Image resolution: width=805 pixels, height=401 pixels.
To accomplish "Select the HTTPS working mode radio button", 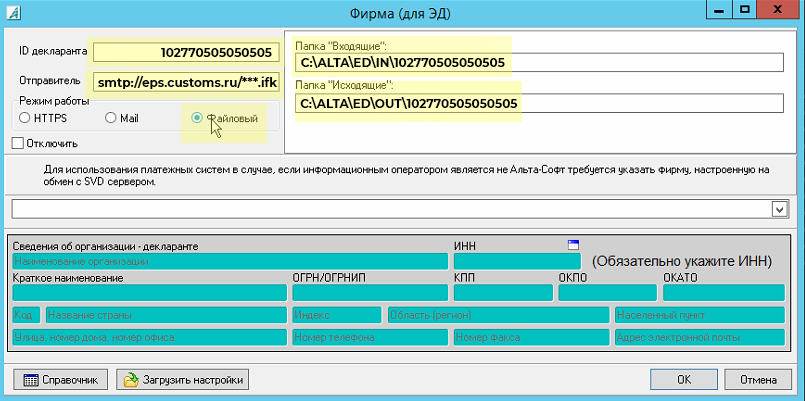I will click(x=24, y=118).
